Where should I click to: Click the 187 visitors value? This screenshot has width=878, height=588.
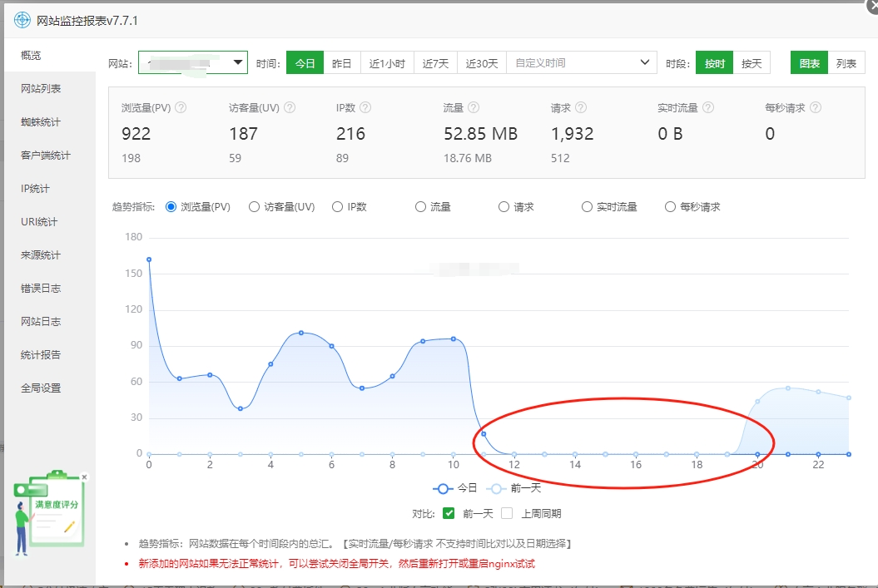(243, 134)
